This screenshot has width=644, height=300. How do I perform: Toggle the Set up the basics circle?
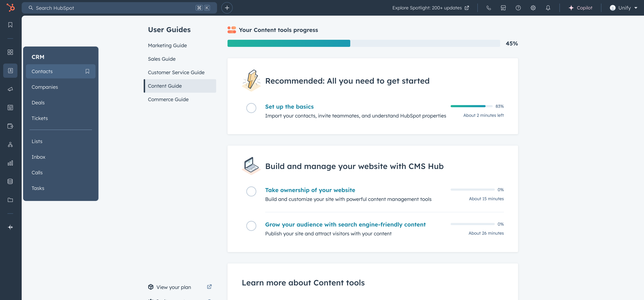click(251, 108)
